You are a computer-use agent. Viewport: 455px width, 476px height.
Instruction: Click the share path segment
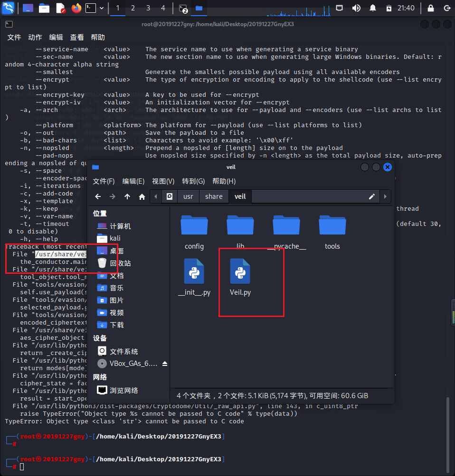point(214,197)
